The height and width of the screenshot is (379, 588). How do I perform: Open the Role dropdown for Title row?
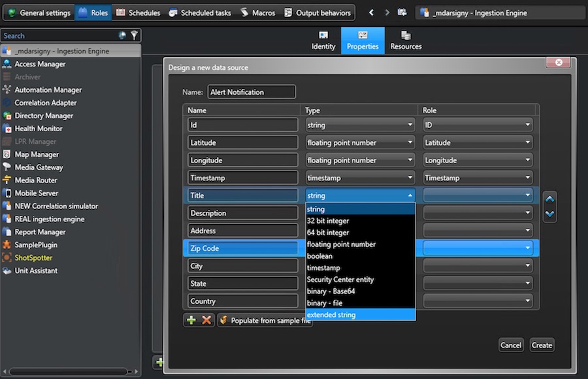click(x=478, y=195)
